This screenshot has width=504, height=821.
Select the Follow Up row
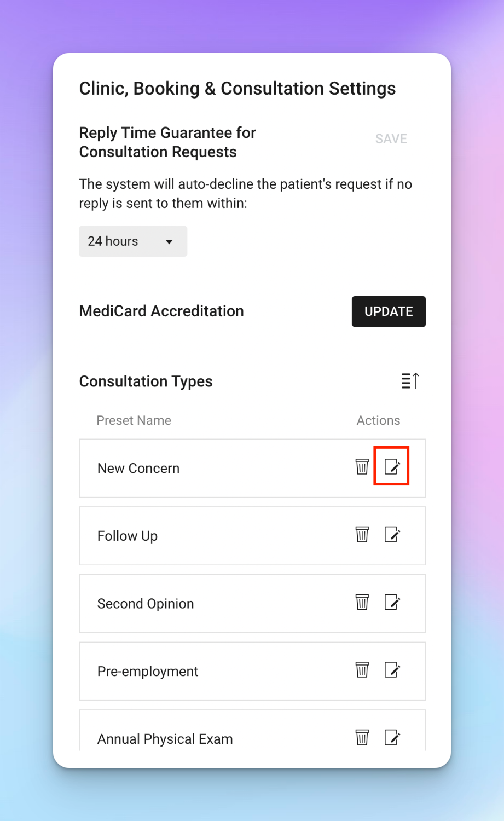(x=252, y=536)
